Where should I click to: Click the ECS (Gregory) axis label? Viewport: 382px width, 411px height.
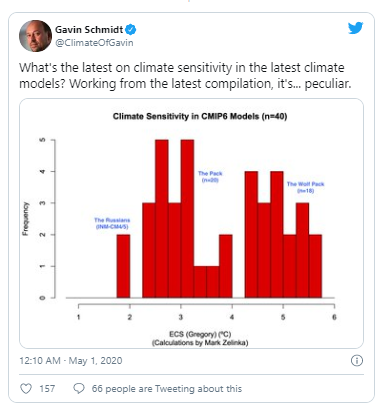pyautogui.click(x=200, y=334)
